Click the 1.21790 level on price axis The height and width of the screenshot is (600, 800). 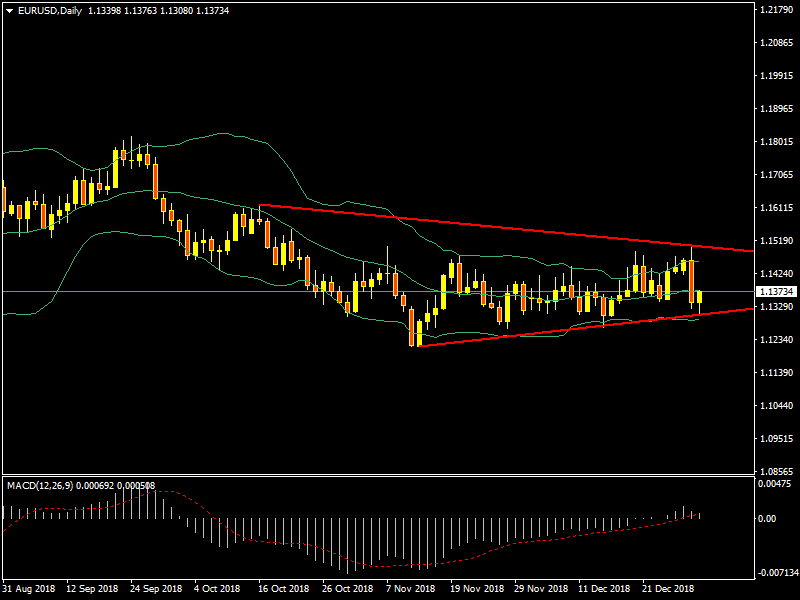click(x=776, y=10)
